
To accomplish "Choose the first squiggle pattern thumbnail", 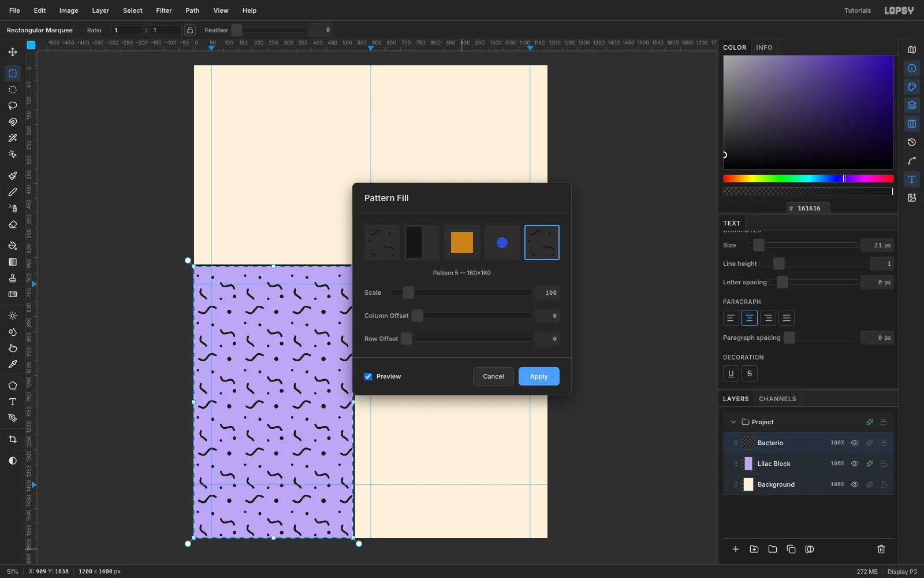I will click(382, 243).
